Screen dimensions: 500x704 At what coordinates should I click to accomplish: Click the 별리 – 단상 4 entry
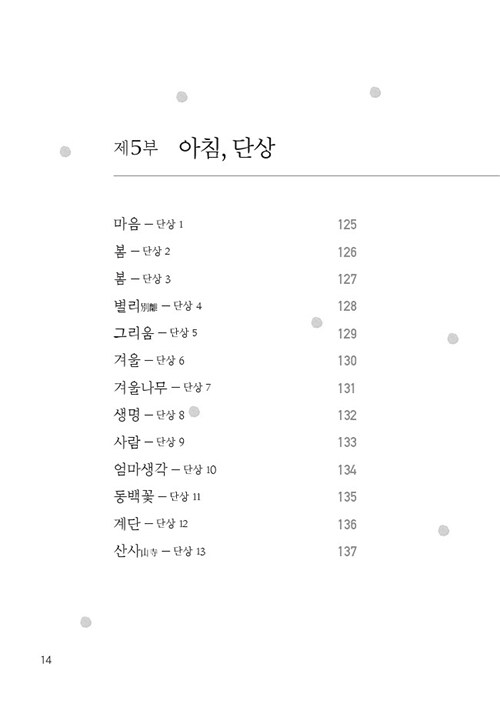tap(158, 306)
